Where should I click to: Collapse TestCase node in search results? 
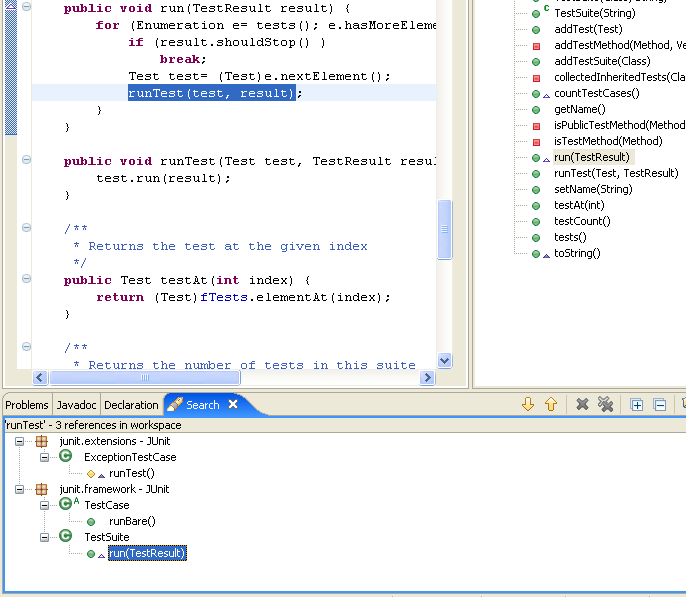pos(44,505)
